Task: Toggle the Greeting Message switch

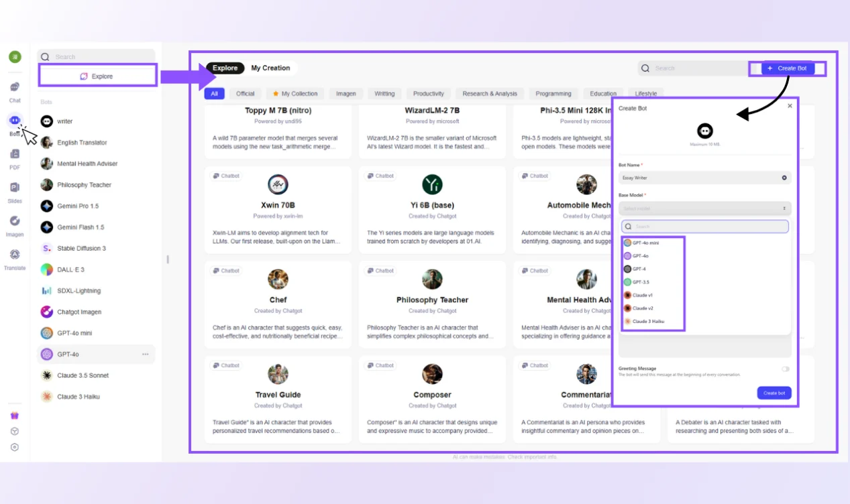Action: [x=785, y=369]
